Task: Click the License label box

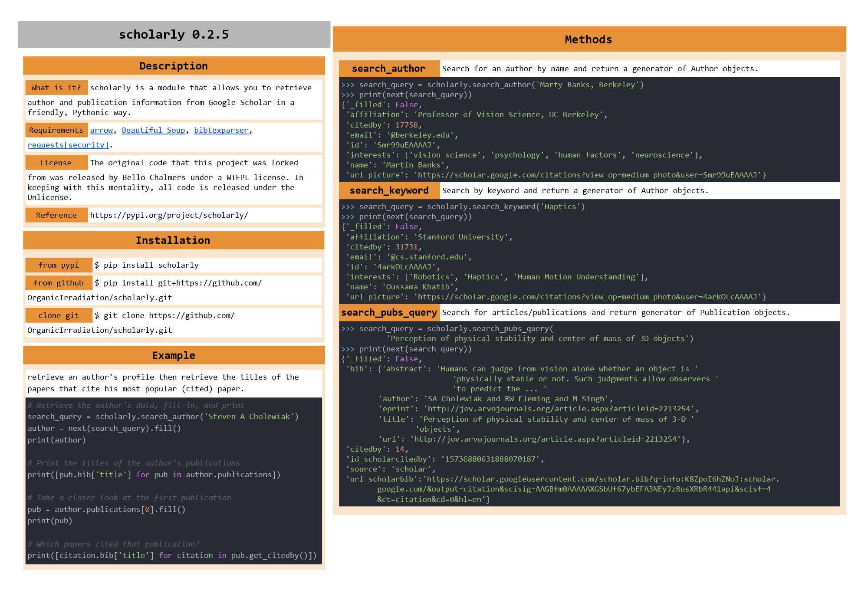Action: coord(56,163)
